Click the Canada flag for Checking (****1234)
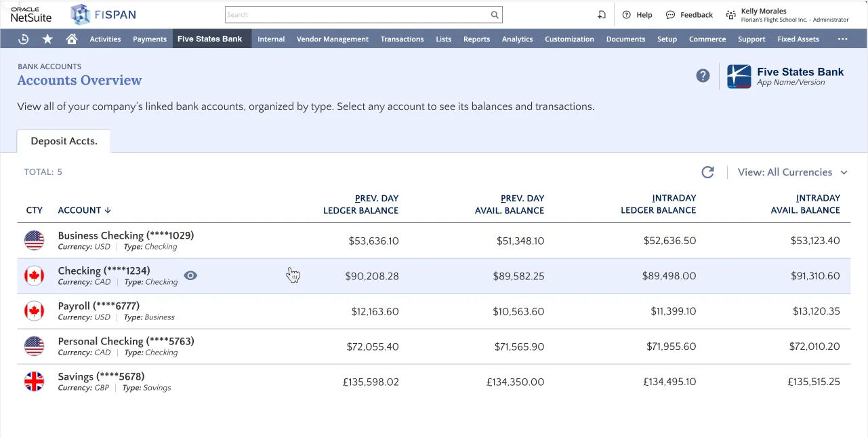The height and width of the screenshot is (438, 868). click(x=34, y=276)
